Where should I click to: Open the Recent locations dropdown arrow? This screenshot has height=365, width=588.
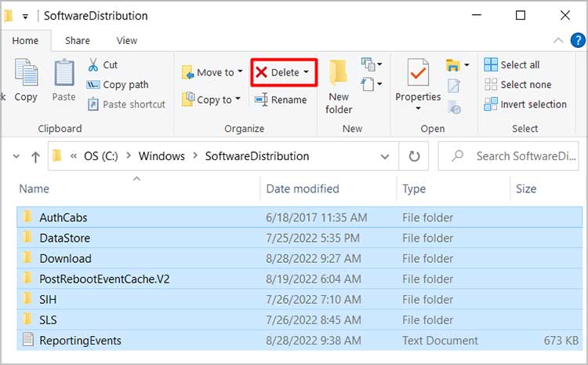pyautogui.click(x=16, y=156)
